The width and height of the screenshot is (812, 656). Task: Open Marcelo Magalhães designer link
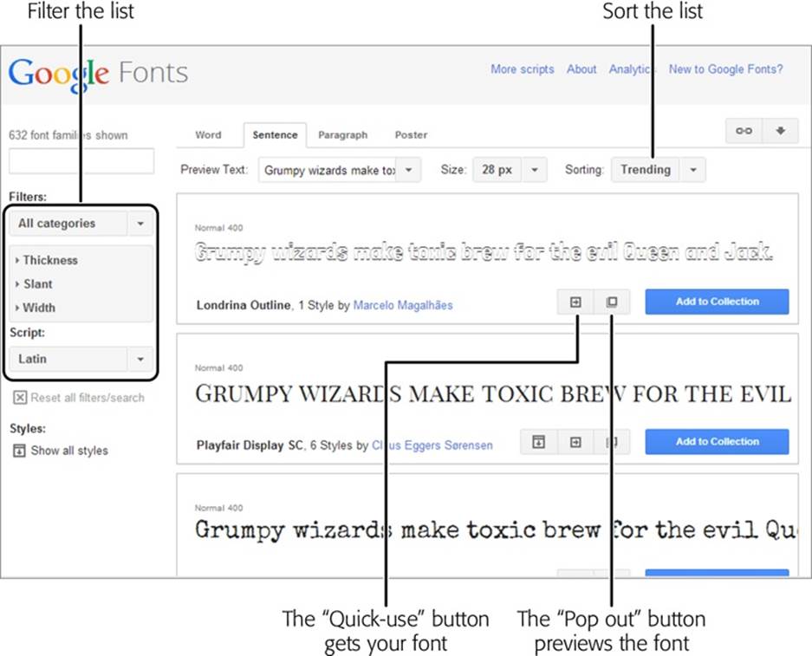(x=403, y=306)
